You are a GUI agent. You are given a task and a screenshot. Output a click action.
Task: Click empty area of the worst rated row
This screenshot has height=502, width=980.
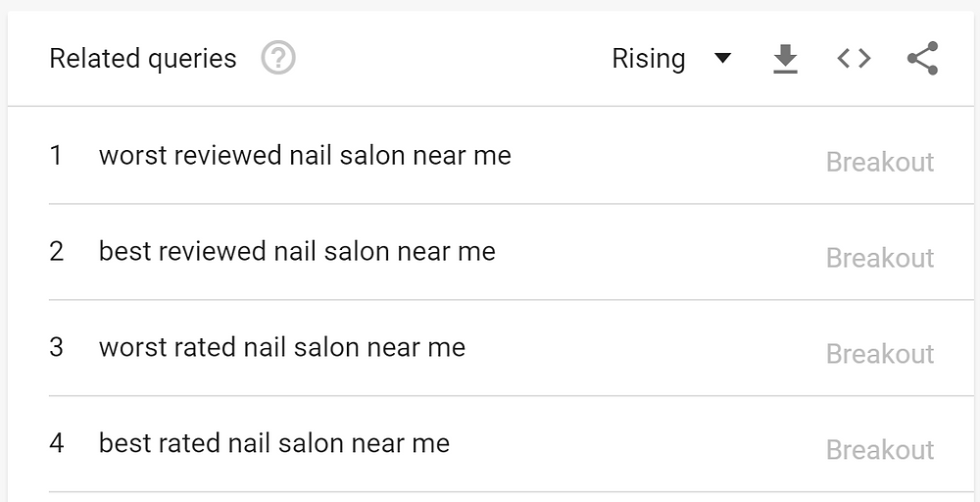pos(644,348)
